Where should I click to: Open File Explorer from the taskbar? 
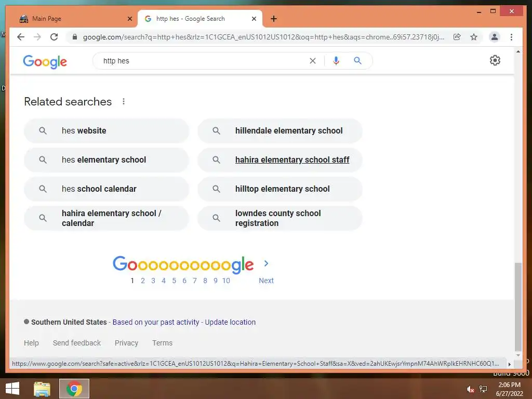pyautogui.click(x=42, y=389)
